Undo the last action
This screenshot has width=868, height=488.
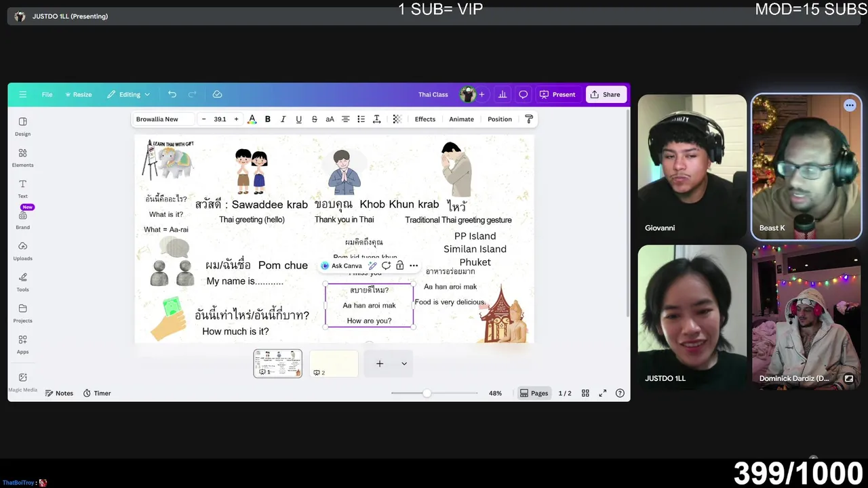click(x=172, y=95)
